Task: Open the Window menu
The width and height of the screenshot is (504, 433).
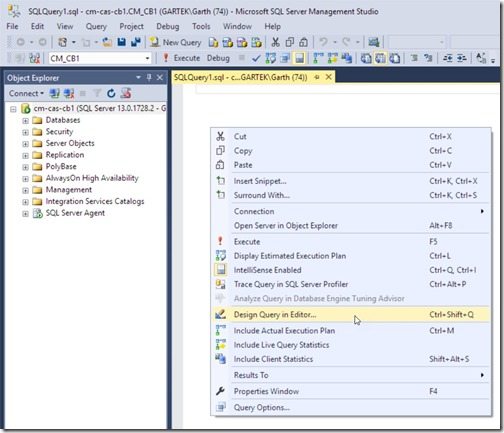Action: point(237,26)
